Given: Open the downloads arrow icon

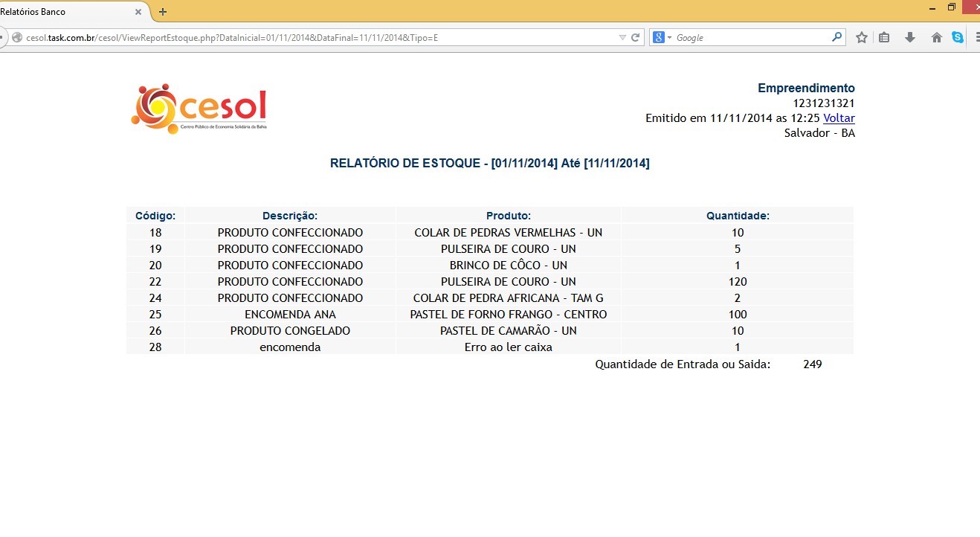Looking at the screenshot, I should tap(910, 37).
